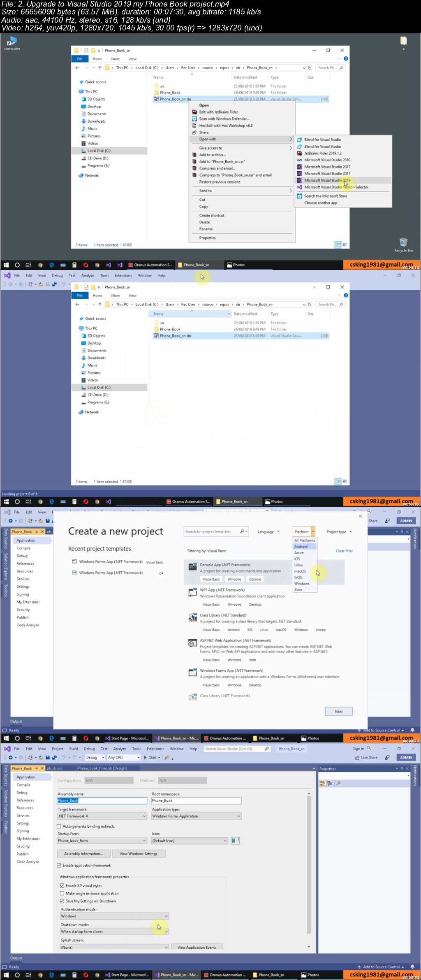Choose the Microsoft Visual Studio 2010 icon
The image size is (421, 980).
[300, 160]
